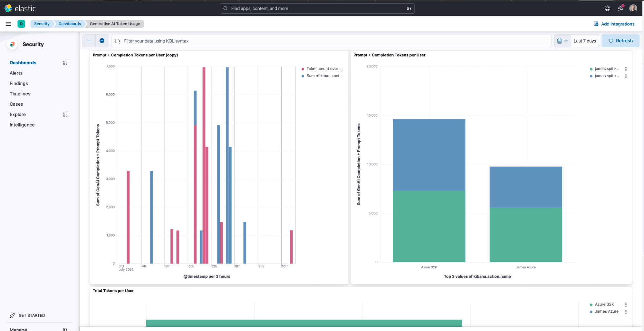
Task: Open the Explore submenu grid icon
Action: pos(65,115)
